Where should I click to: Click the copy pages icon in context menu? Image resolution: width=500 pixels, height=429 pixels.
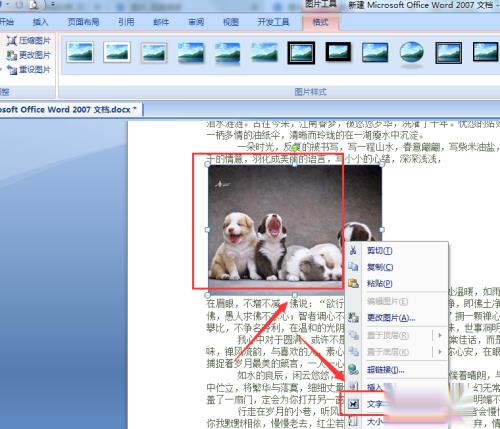coord(353,267)
